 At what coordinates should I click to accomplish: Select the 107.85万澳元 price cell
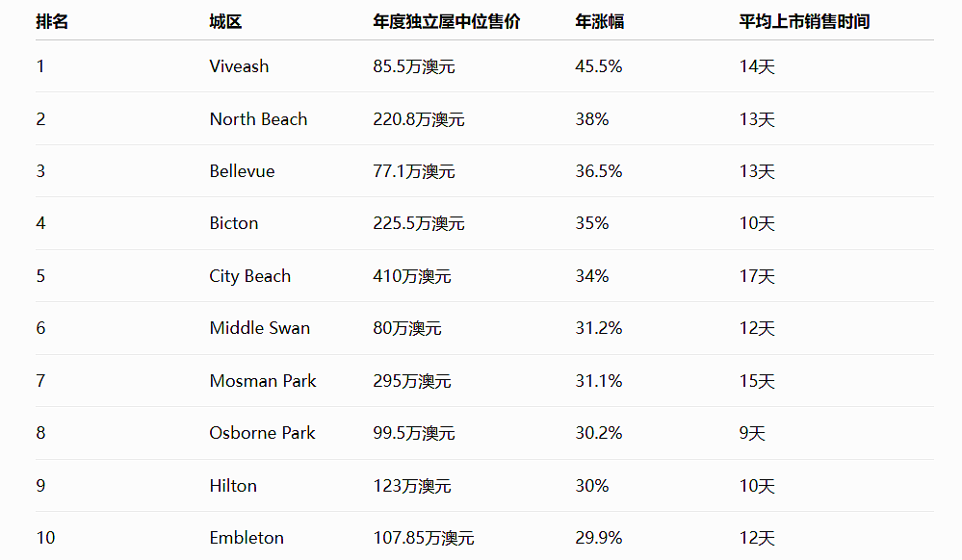tap(424, 538)
